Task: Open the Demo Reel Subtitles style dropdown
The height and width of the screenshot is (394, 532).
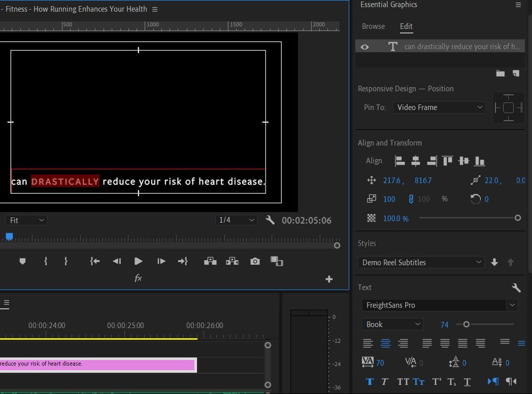Action: (x=421, y=262)
